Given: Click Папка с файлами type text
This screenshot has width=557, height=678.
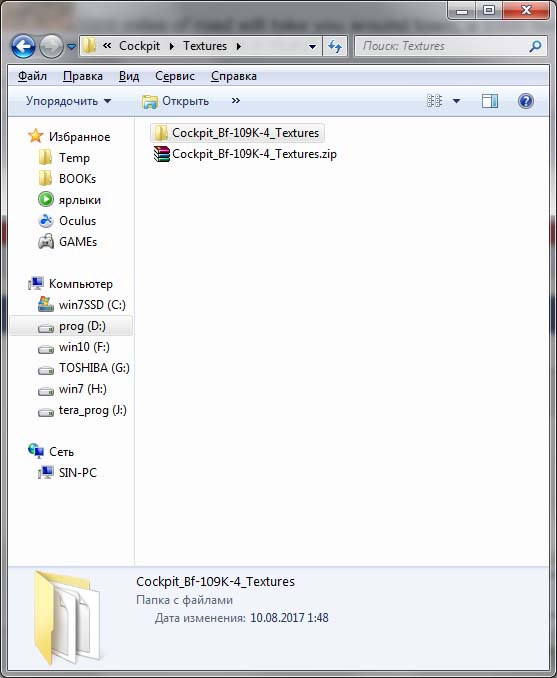Looking at the screenshot, I should point(185,600).
